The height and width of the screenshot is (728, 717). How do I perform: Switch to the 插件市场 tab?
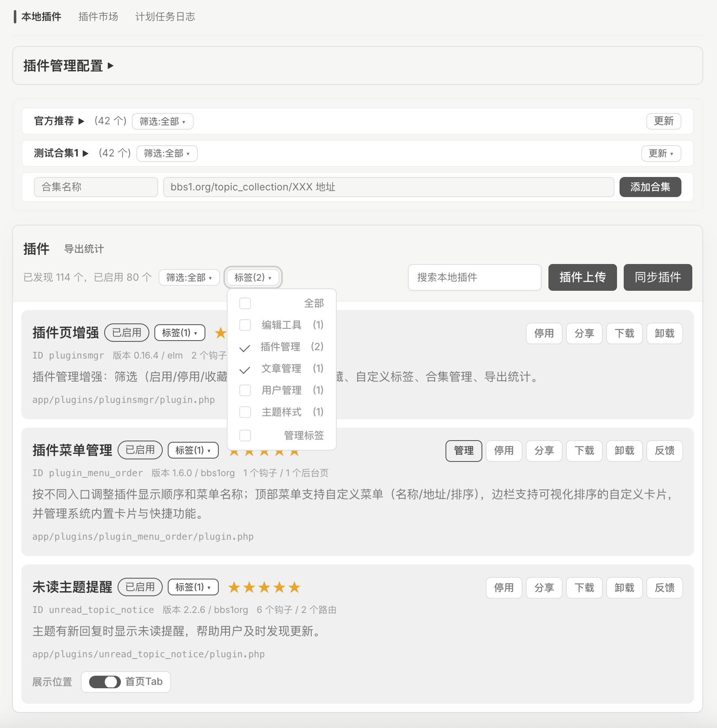[98, 17]
